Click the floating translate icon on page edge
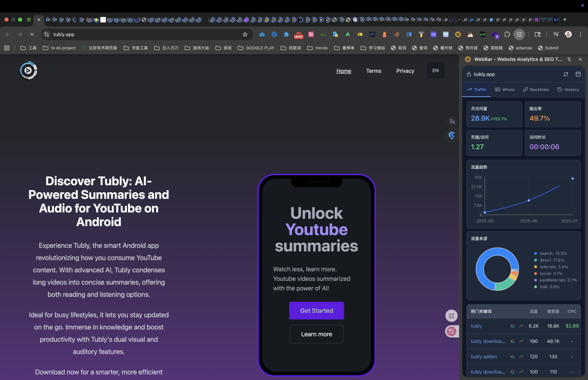The image size is (588, 380). [x=452, y=121]
